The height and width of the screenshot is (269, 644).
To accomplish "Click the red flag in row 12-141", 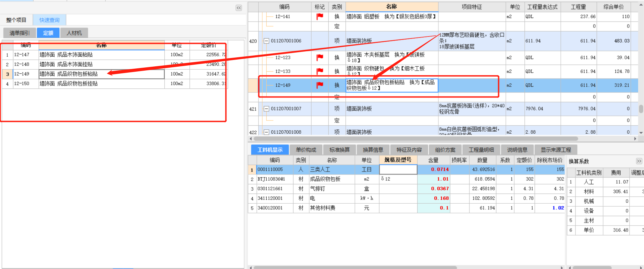I will click(x=320, y=16).
